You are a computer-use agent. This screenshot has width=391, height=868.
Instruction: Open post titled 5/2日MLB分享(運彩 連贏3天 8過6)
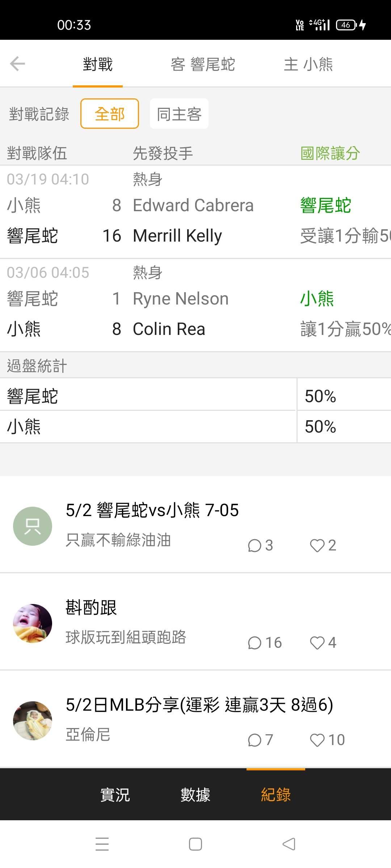click(199, 705)
